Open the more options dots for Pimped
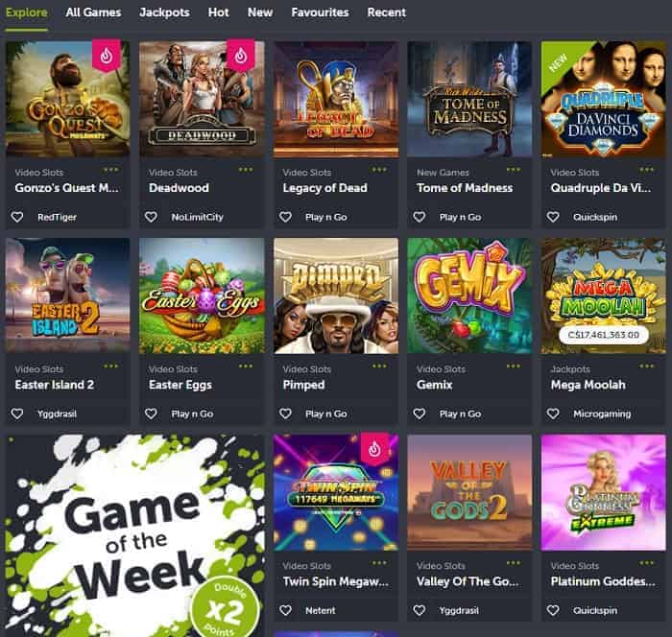672x637 pixels. tap(379, 366)
